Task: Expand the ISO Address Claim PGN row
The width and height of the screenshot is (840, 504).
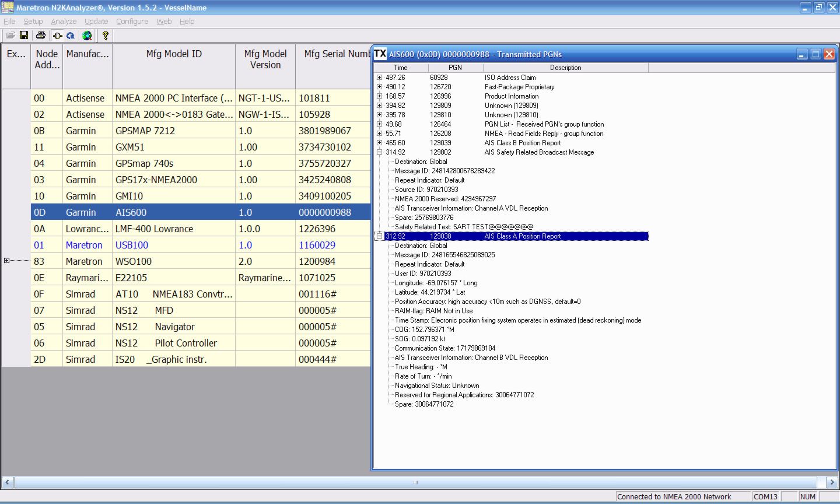Action: 380,78
